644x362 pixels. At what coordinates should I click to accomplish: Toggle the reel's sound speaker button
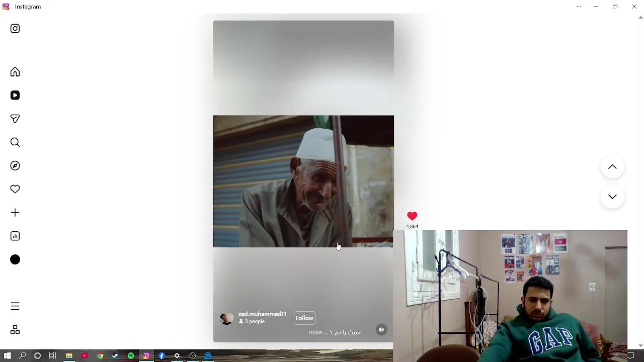(381, 330)
